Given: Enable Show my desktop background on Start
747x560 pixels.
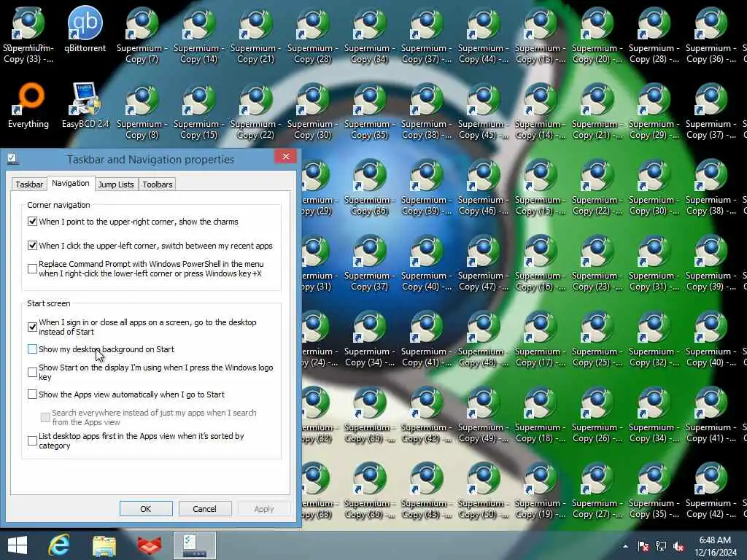Looking at the screenshot, I should point(32,349).
